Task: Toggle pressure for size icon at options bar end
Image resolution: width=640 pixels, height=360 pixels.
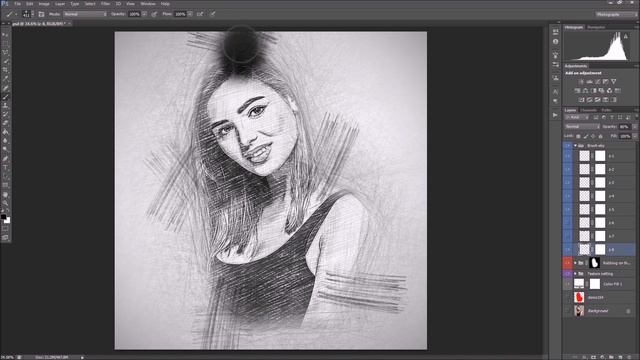Action: point(213,14)
